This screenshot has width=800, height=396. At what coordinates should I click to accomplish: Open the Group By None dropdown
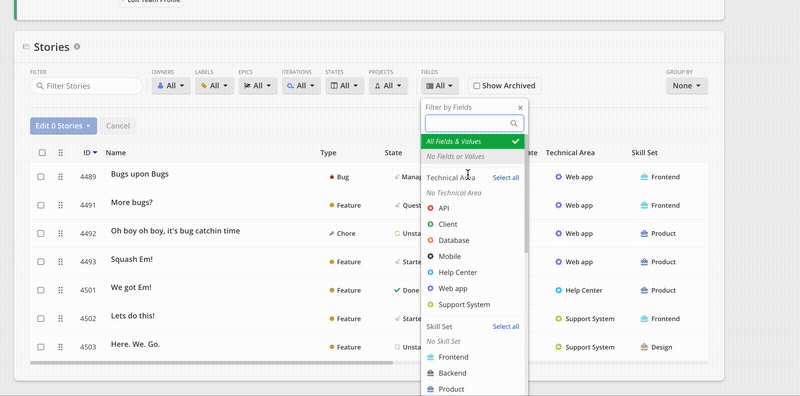pyautogui.click(x=687, y=86)
